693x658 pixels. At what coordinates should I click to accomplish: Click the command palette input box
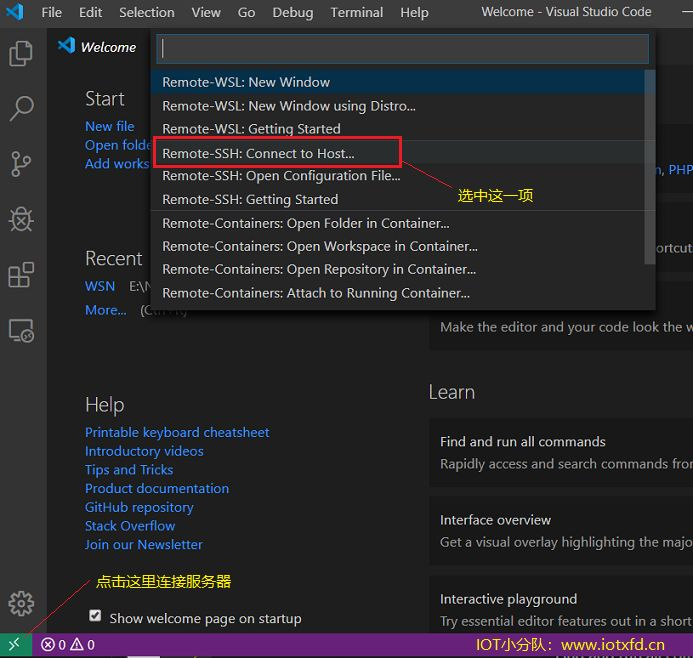click(403, 49)
